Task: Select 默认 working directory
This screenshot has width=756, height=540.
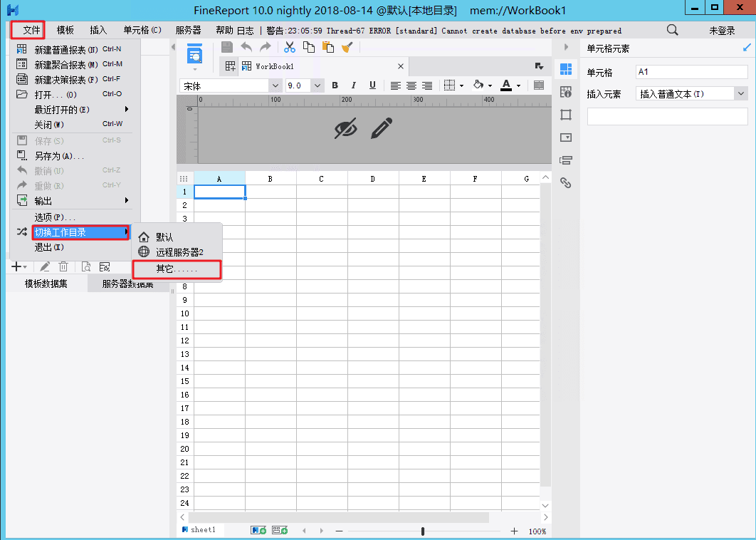Action: pos(177,237)
